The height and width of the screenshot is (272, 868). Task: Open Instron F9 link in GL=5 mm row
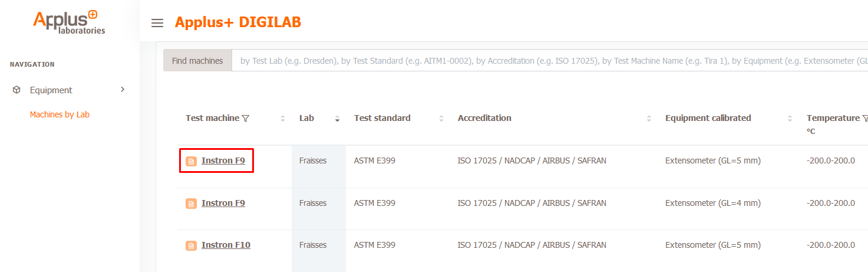pyautogui.click(x=223, y=160)
